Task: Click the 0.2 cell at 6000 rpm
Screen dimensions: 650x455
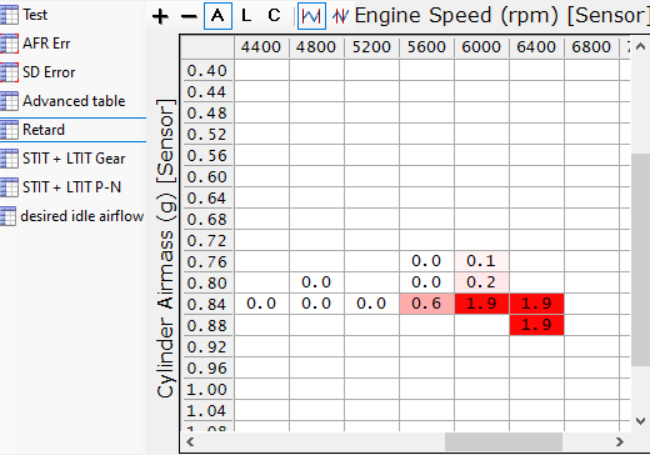Action: tap(481, 282)
